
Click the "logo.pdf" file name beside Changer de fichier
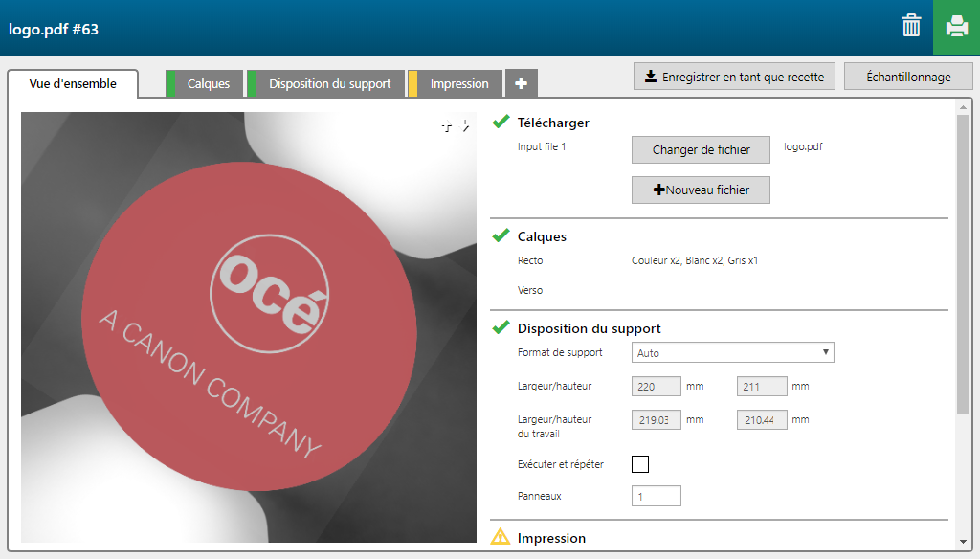coord(803,147)
